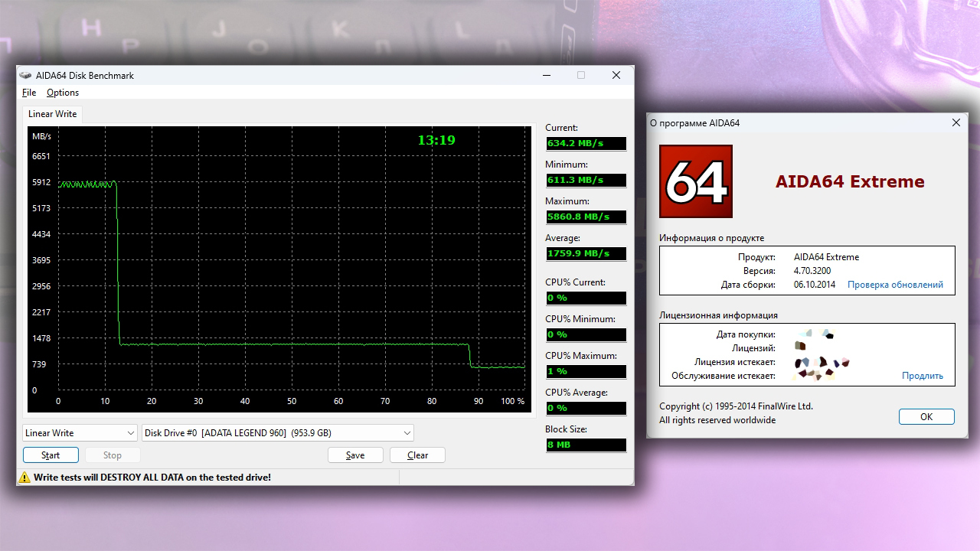980x551 pixels.
Task: Click the product name value 'AIDA64 Extreme'
Action: pyautogui.click(x=827, y=257)
